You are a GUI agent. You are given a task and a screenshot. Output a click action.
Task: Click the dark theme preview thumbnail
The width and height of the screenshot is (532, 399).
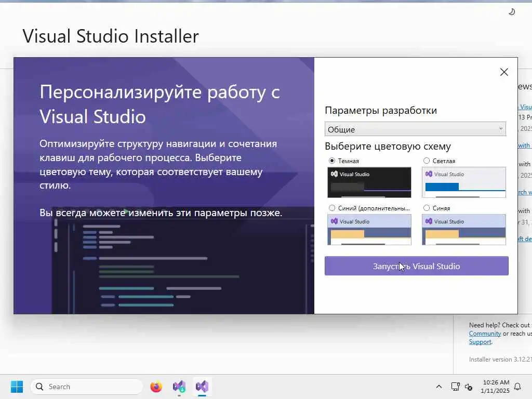click(x=369, y=182)
